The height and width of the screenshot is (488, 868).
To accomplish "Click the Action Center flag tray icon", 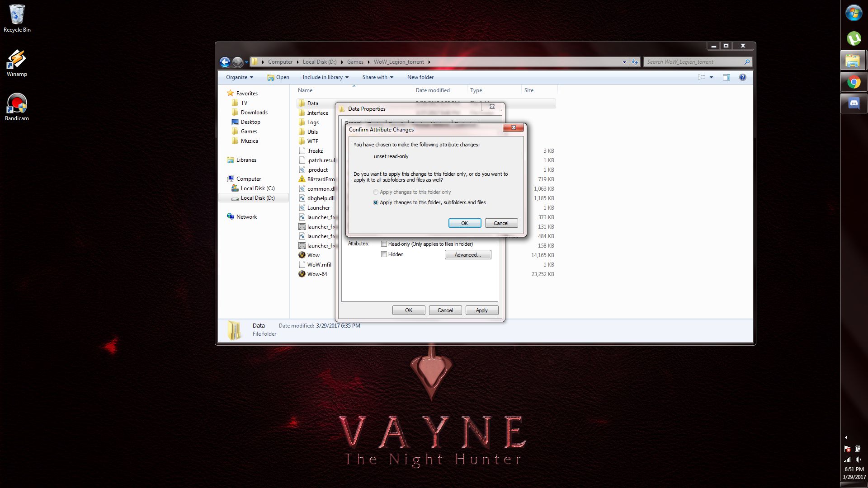I will (847, 449).
